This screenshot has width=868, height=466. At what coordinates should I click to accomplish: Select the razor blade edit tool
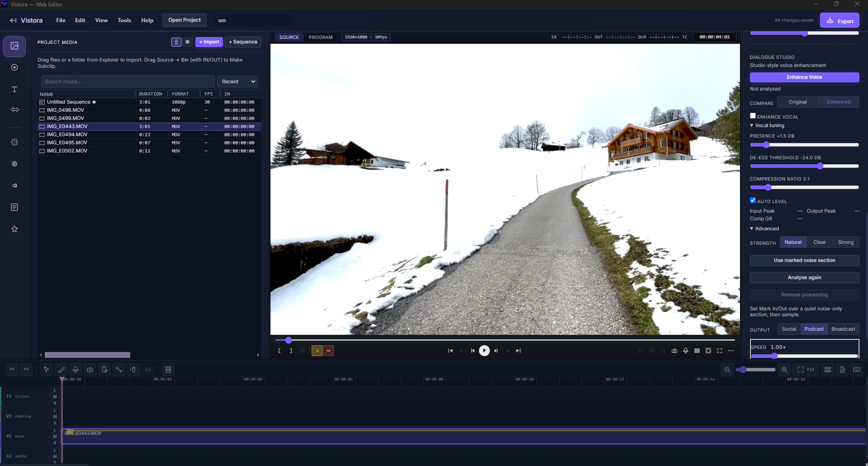click(x=61, y=370)
